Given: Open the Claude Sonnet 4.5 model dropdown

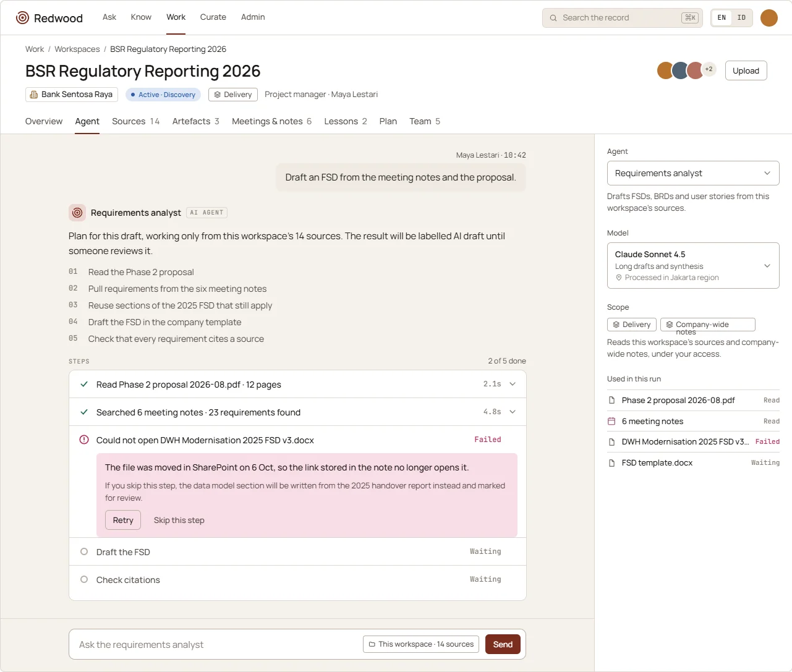Looking at the screenshot, I should pos(693,265).
